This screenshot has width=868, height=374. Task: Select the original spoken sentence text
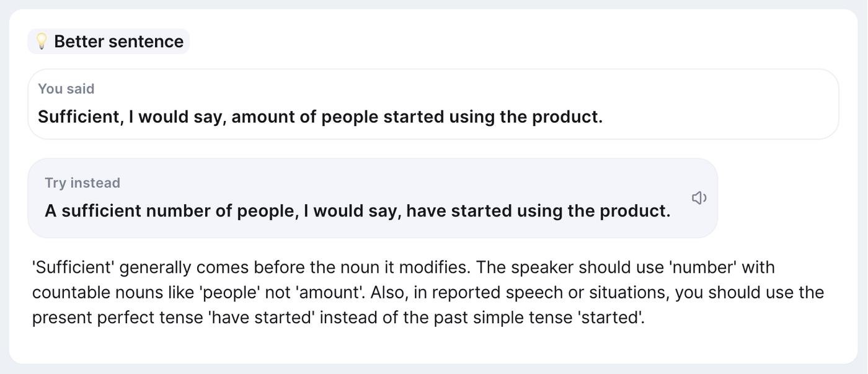pos(320,117)
